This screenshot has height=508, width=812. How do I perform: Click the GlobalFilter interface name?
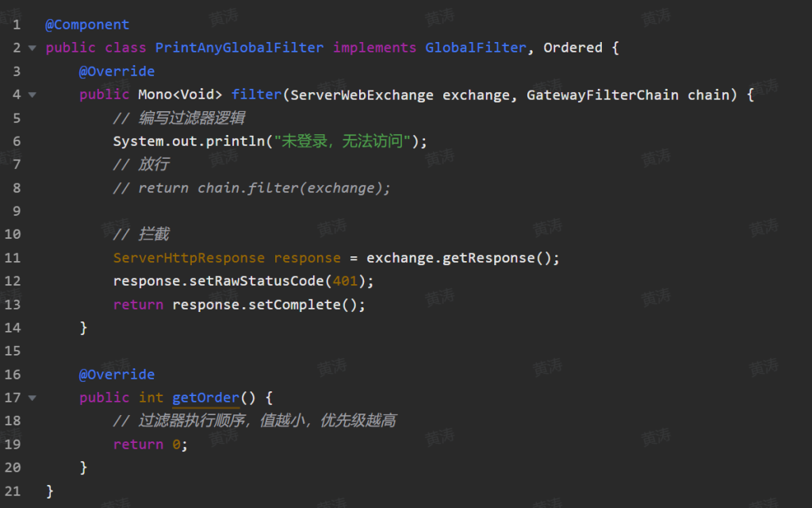[x=475, y=48]
